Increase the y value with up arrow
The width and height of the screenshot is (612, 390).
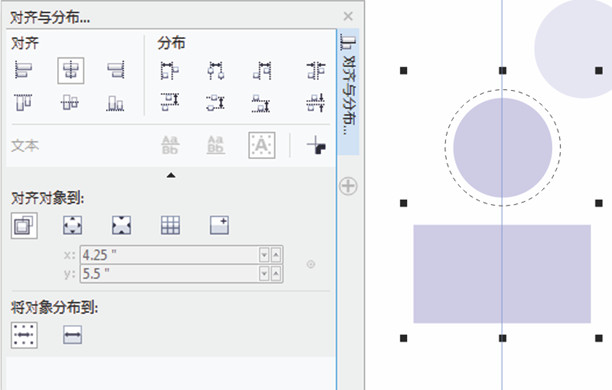[276, 274]
